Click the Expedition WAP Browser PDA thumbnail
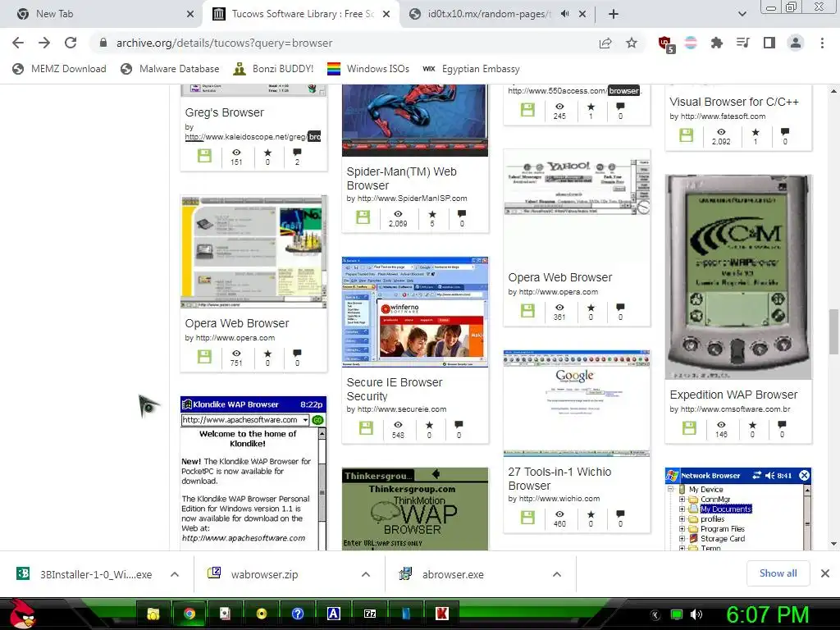The width and height of the screenshot is (840, 630). click(x=738, y=277)
